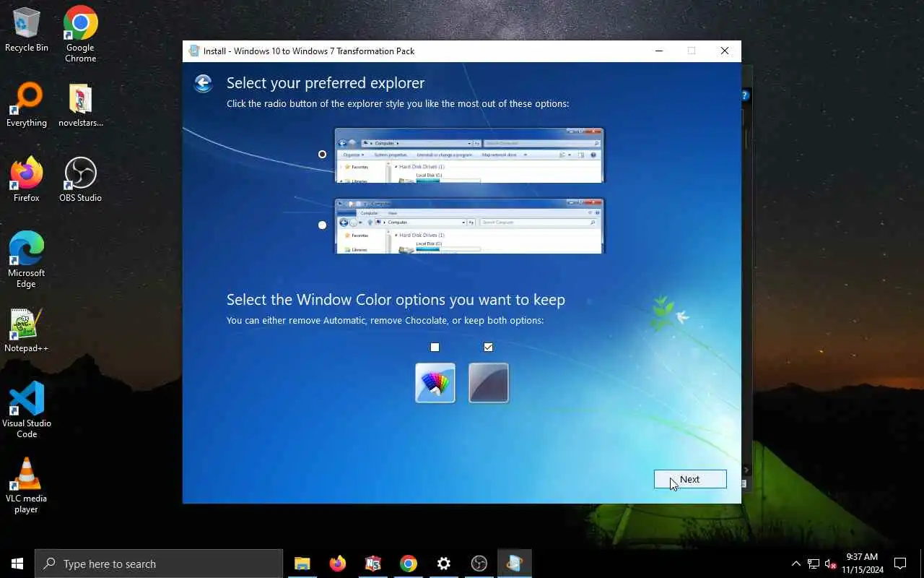The width and height of the screenshot is (924, 578).
Task: Open the VLC media player desktop icon
Action: tap(27, 486)
